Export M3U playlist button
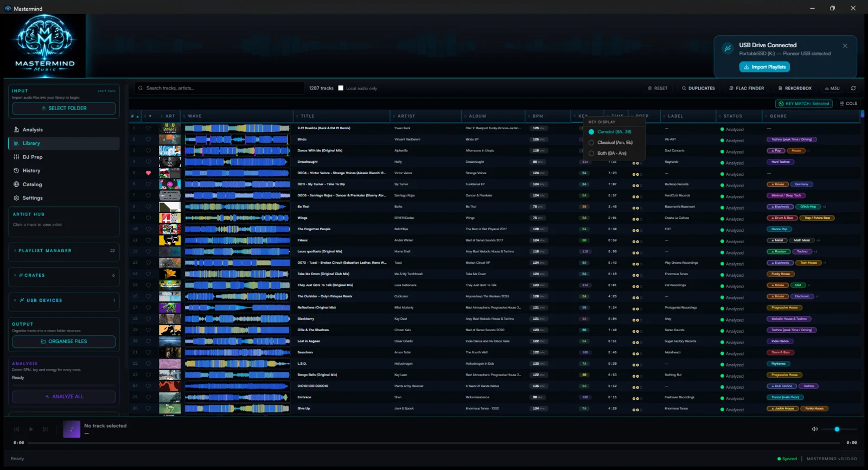The image size is (868, 470). click(x=832, y=88)
